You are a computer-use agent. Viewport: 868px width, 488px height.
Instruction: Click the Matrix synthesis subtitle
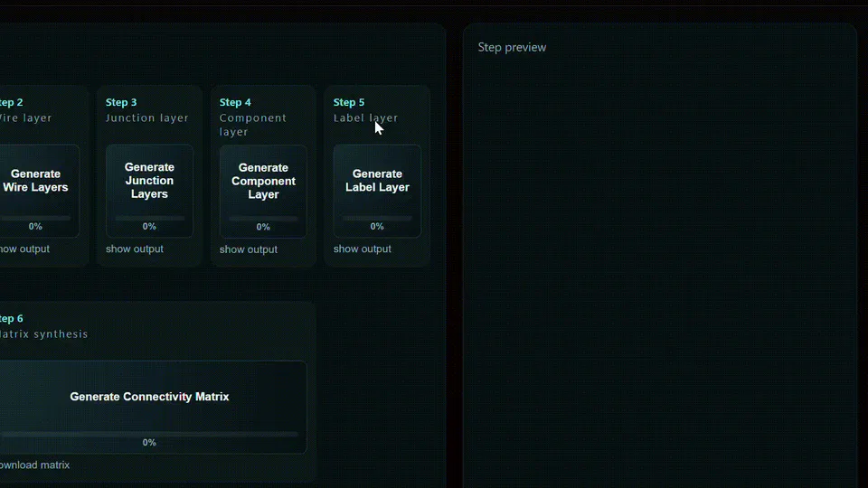(43, 334)
